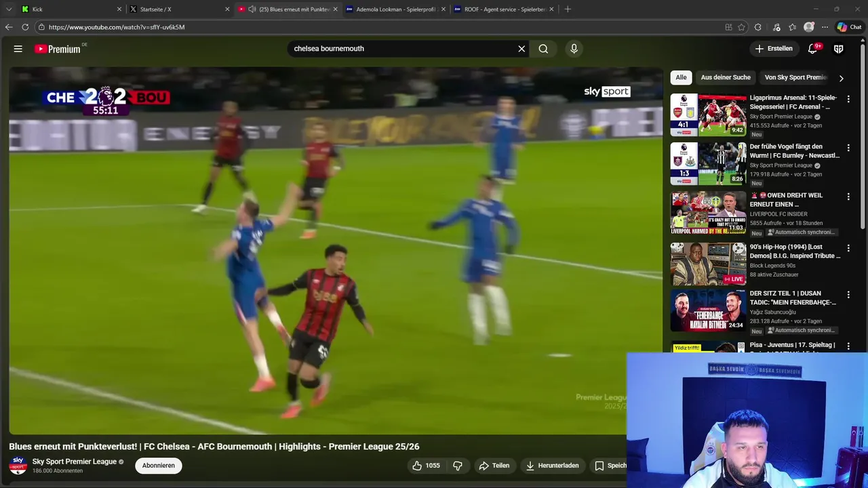The image size is (868, 488).
Task: Close the ROOF - Agent service tab
Action: tap(551, 9)
